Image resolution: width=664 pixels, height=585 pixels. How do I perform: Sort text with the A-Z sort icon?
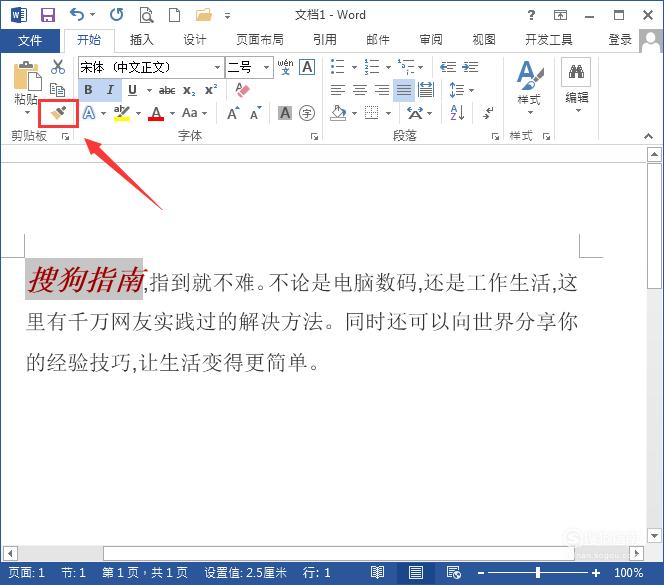457,113
